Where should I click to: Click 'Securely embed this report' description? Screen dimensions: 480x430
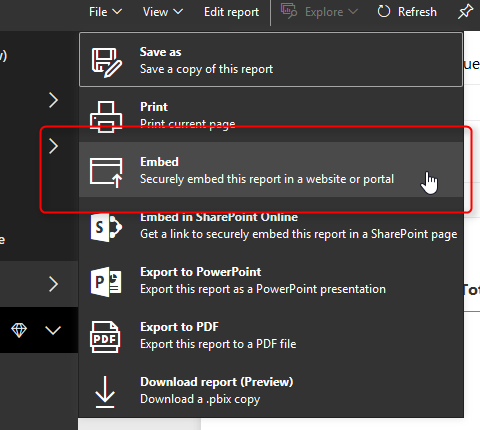267,179
